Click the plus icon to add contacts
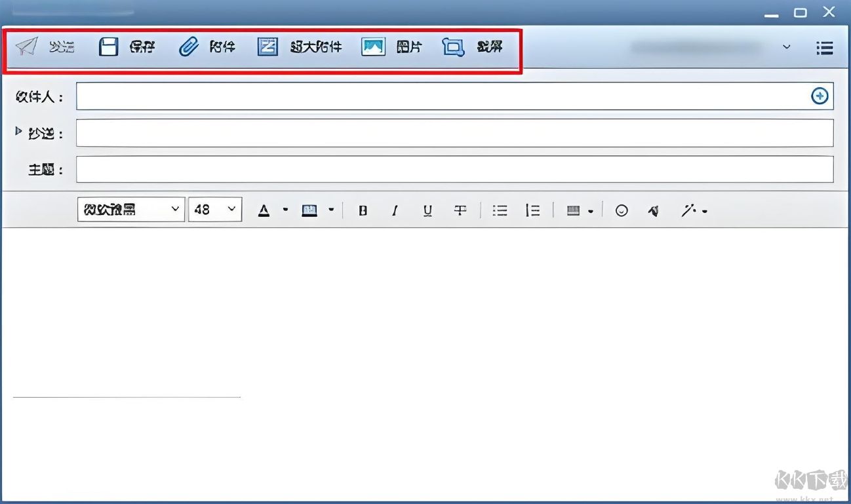The height and width of the screenshot is (504, 851). pyautogui.click(x=820, y=96)
